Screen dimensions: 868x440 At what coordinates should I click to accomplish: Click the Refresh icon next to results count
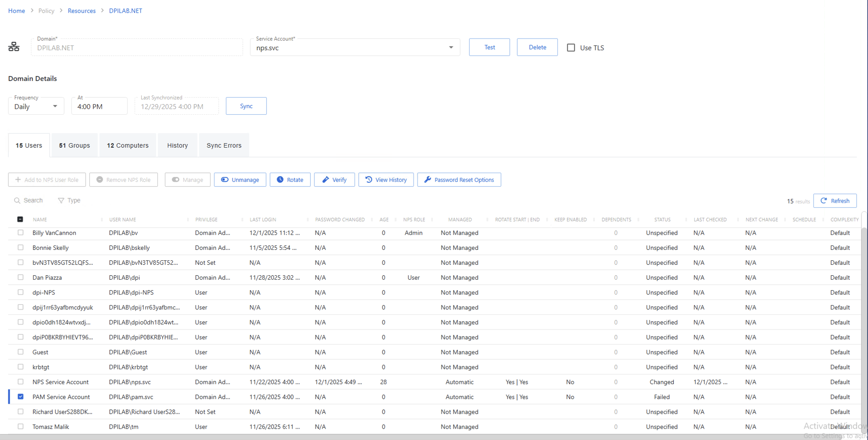point(823,200)
